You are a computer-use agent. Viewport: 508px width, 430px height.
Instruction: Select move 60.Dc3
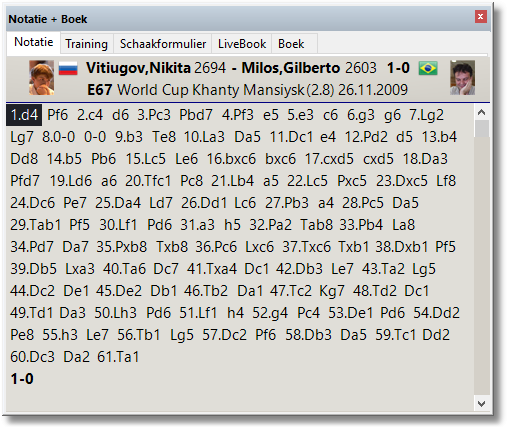[x=32, y=357]
